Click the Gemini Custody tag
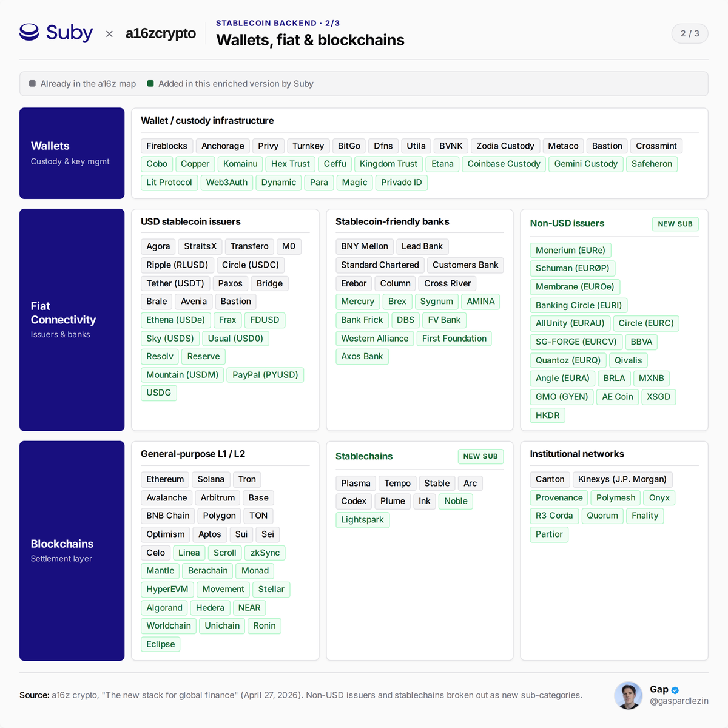Screen dimensions: 728x728 click(x=585, y=164)
